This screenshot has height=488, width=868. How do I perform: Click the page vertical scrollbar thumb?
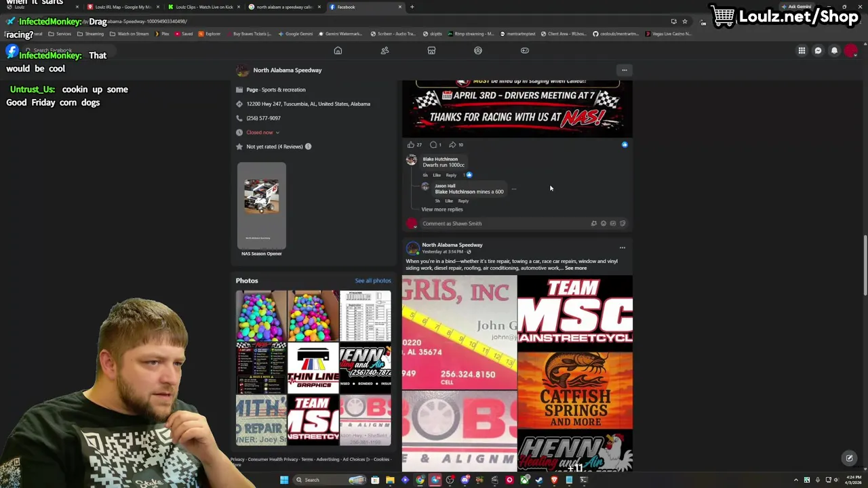pos(865,264)
